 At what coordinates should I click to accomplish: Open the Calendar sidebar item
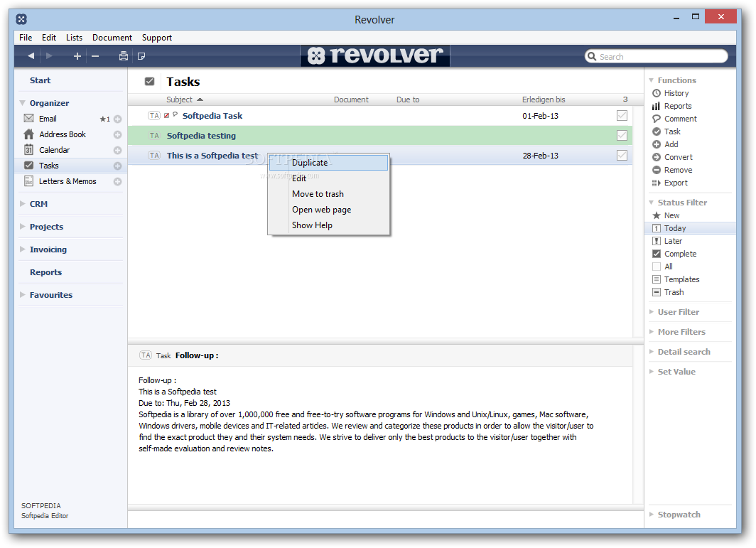tap(54, 150)
